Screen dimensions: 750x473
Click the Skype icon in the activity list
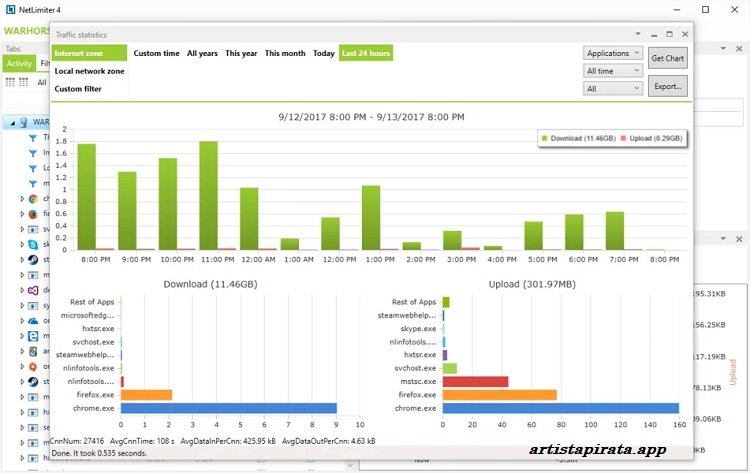[33, 243]
